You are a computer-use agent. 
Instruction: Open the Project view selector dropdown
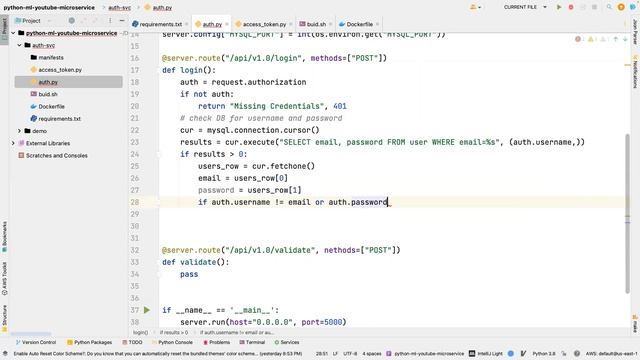33,20
